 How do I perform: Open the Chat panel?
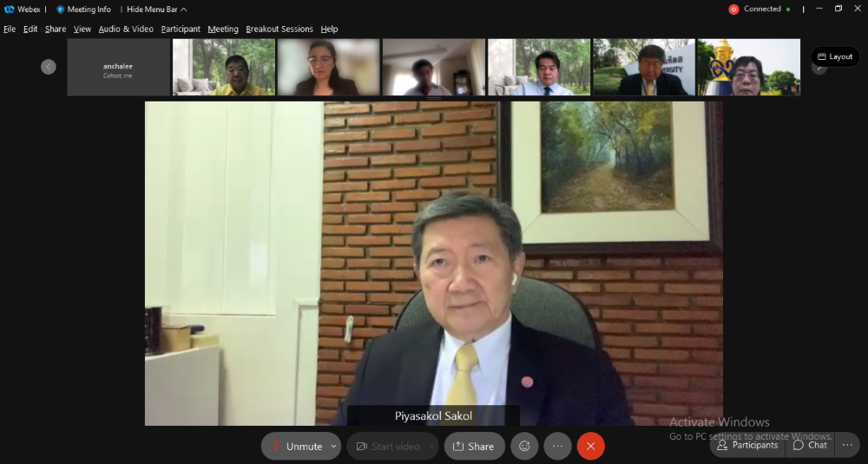pos(809,445)
